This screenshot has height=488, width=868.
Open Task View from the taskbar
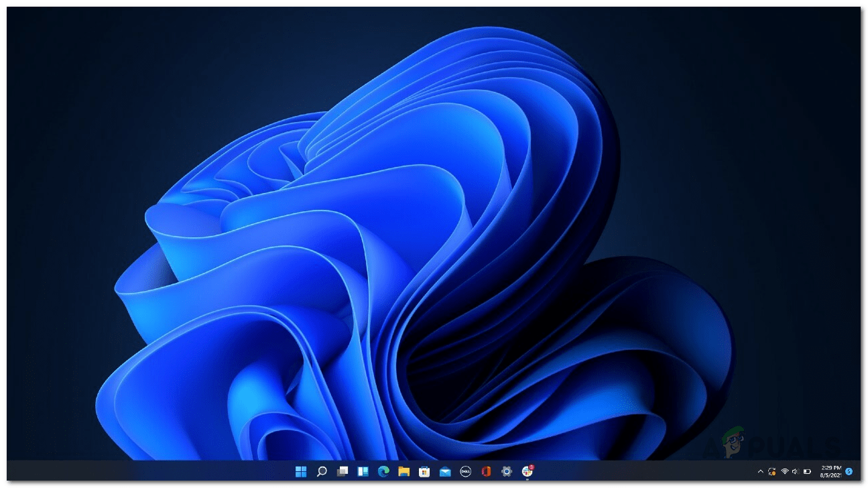(343, 471)
